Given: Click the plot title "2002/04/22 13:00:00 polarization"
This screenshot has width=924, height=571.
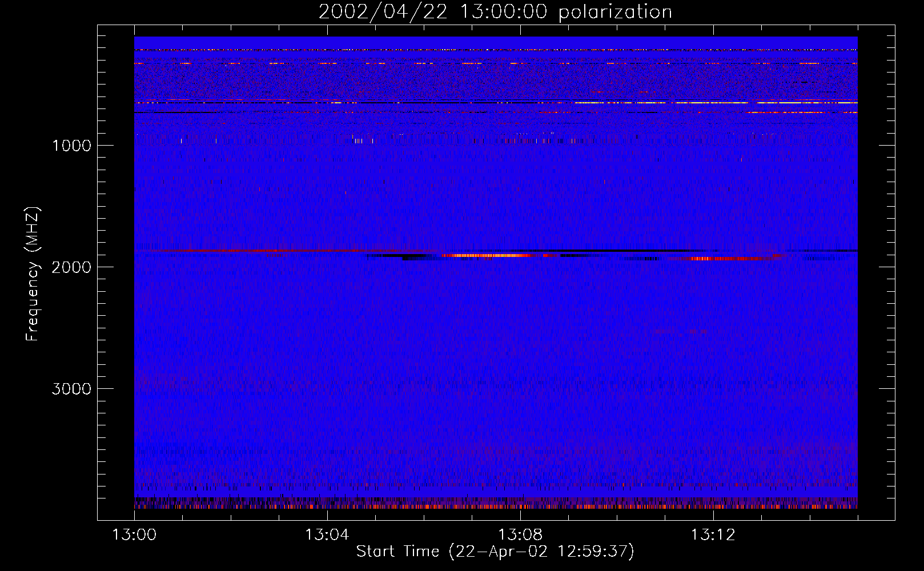Looking at the screenshot, I should (x=495, y=12).
